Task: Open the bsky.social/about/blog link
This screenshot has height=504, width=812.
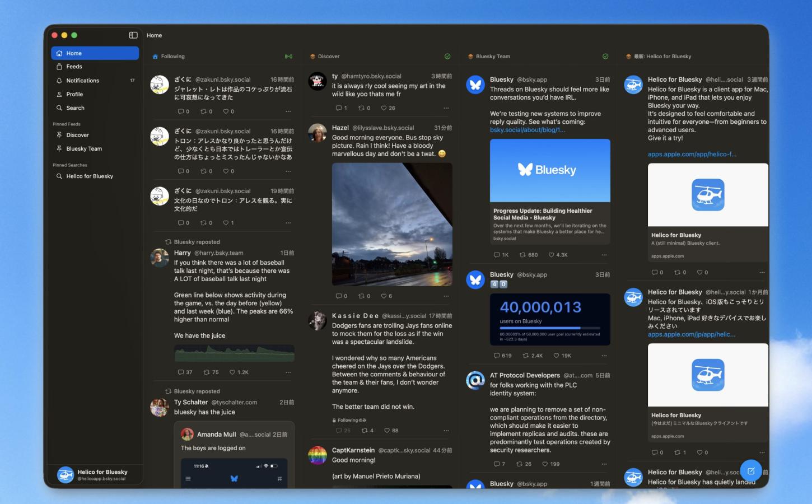Action: pyautogui.click(x=528, y=130)
